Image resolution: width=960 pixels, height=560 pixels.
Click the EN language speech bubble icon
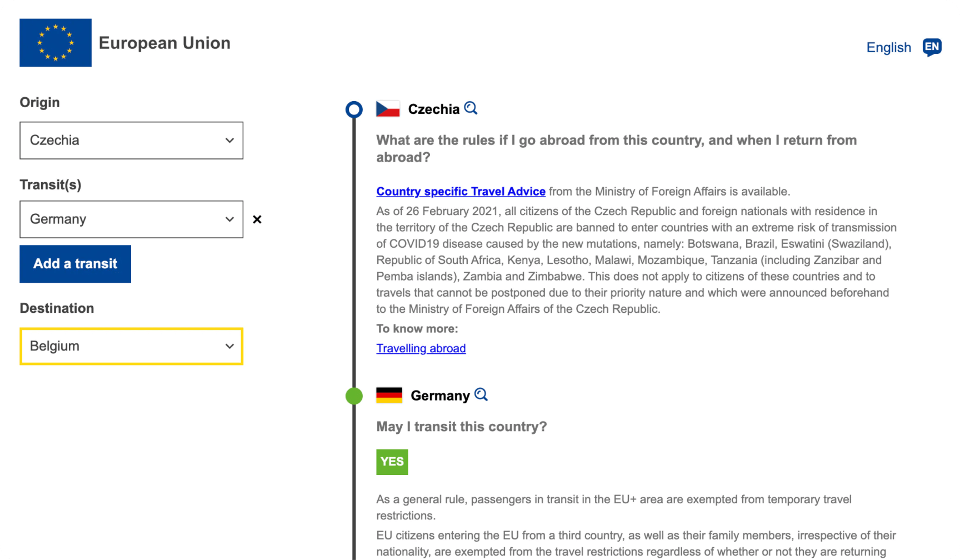click(932, 47)
